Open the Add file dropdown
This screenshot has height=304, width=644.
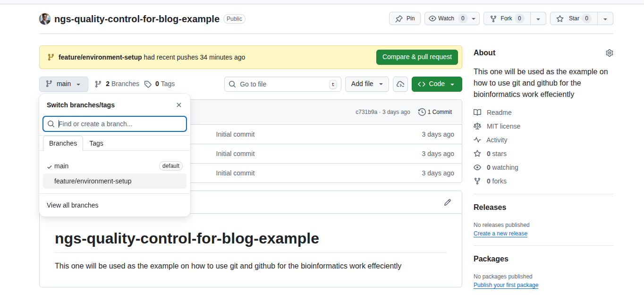pos(367,84)
